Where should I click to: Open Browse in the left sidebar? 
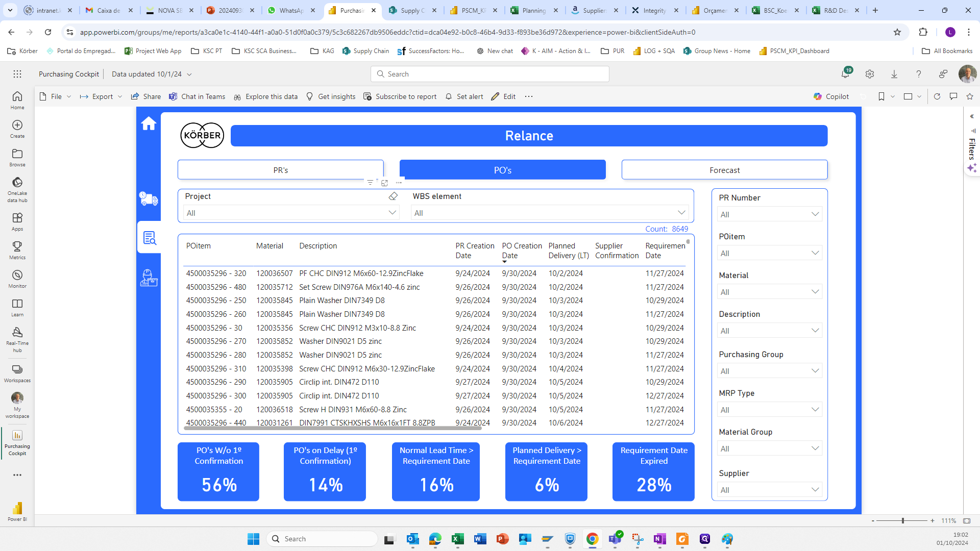point(17,157)
